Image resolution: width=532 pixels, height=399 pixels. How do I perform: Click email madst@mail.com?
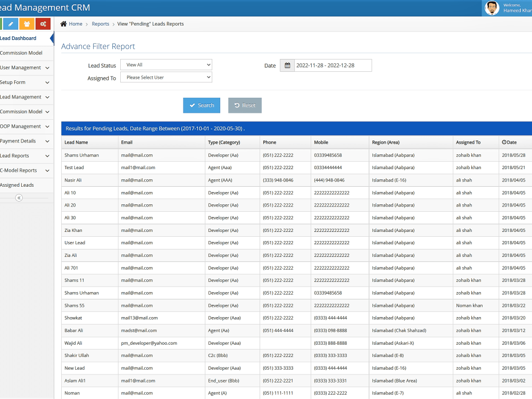tap(139, 330)
